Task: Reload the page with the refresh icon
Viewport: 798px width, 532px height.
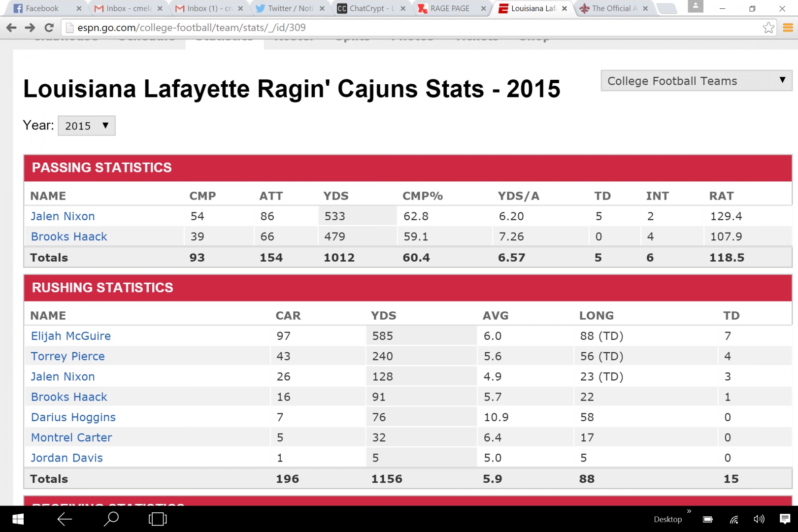Action: click(49, 28)
